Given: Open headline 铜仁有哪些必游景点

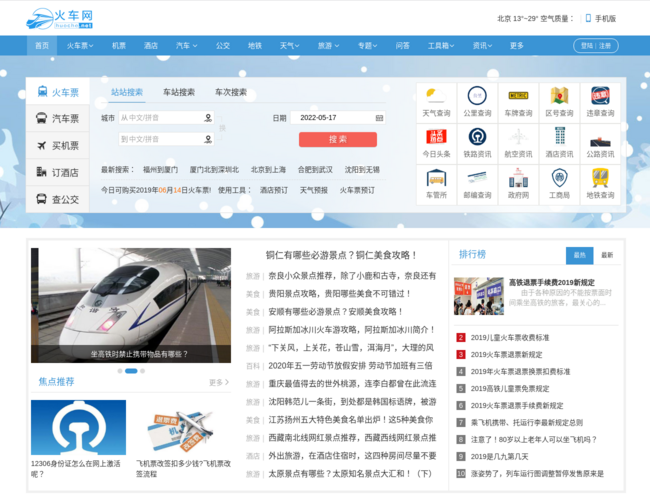Looking at the screenshot, I should (341, 255).
